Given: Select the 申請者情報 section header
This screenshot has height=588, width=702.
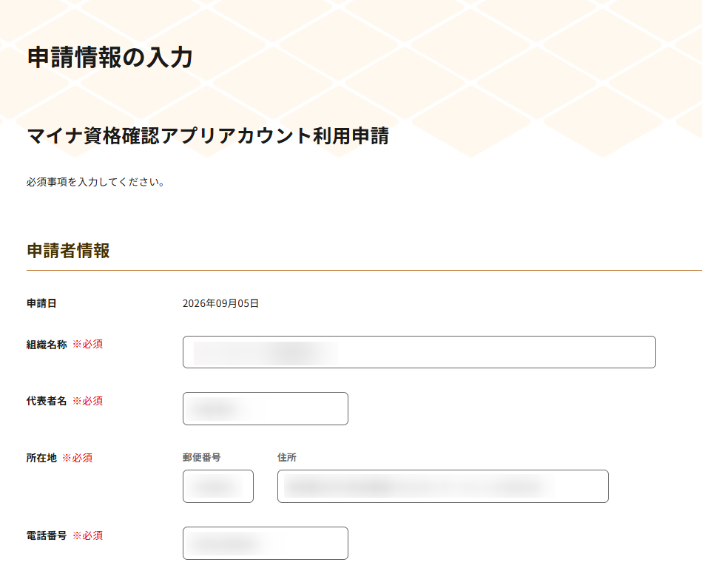Looking at the screenshot, I should [x=69, y=251].
